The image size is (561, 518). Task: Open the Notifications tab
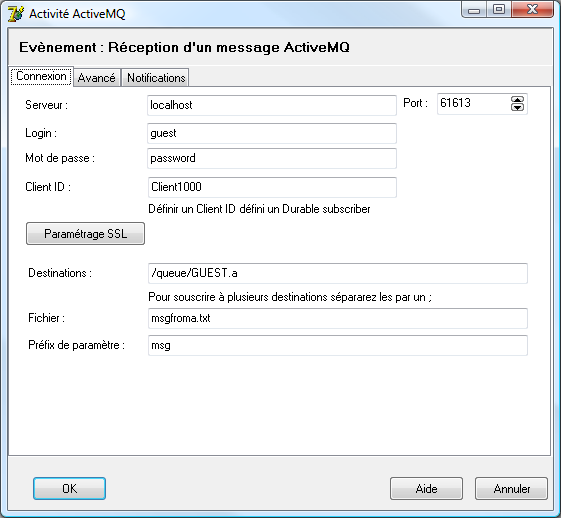[x=156, y=78]
